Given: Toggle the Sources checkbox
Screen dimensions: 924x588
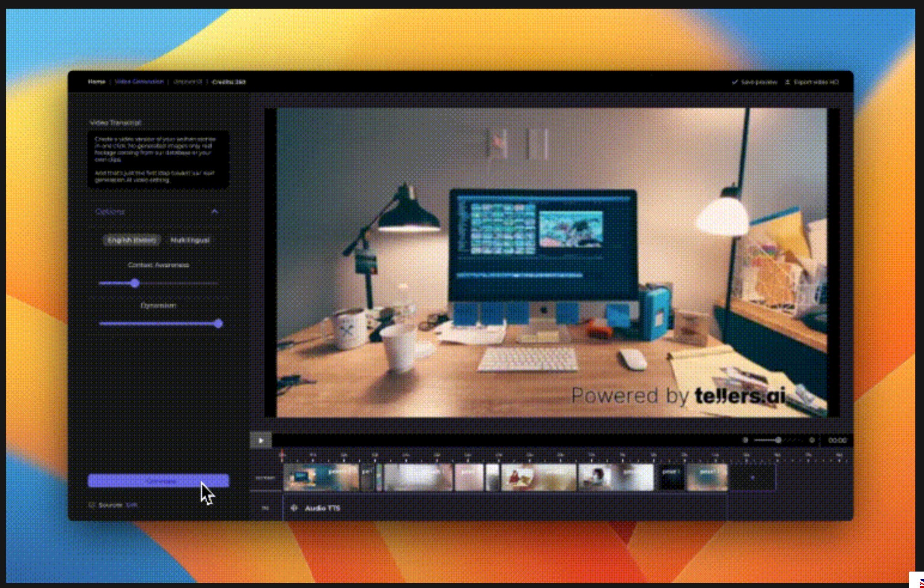Looking at the screenshot, I should [x=92, y=505].
